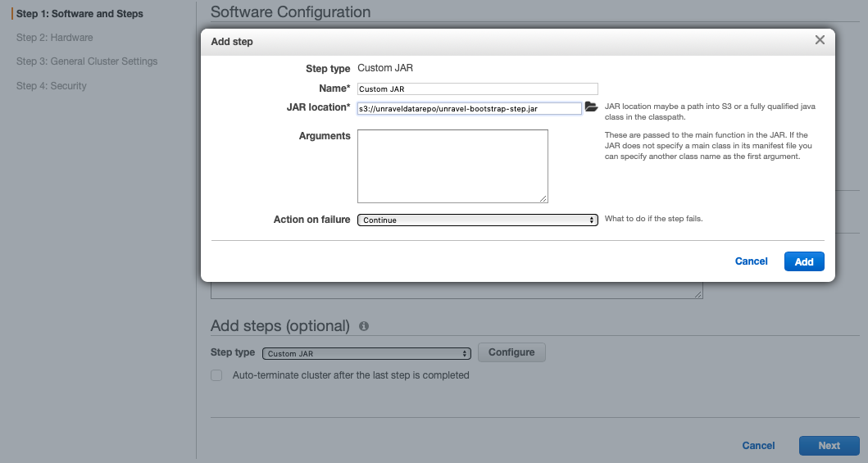Click the Custom JAR step type value
The height and width of the screenshot is (463, 868).
point(385,68)
